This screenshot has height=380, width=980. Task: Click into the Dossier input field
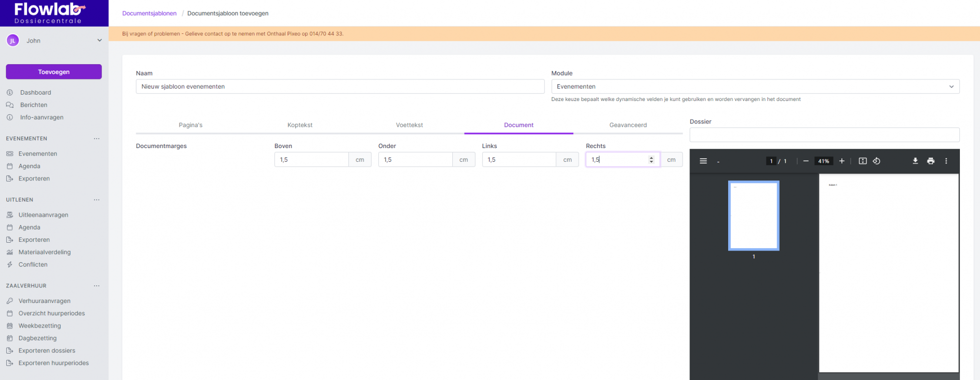(x=824, y=135)
